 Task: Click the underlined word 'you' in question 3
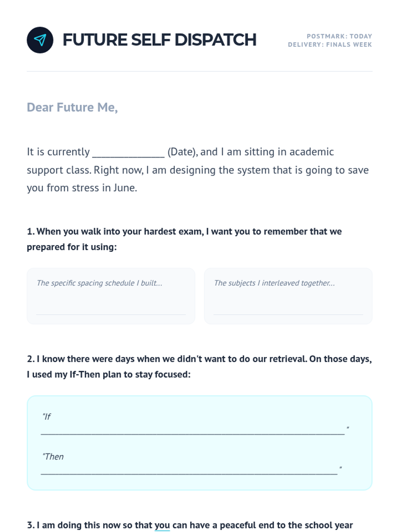[162, 525]
